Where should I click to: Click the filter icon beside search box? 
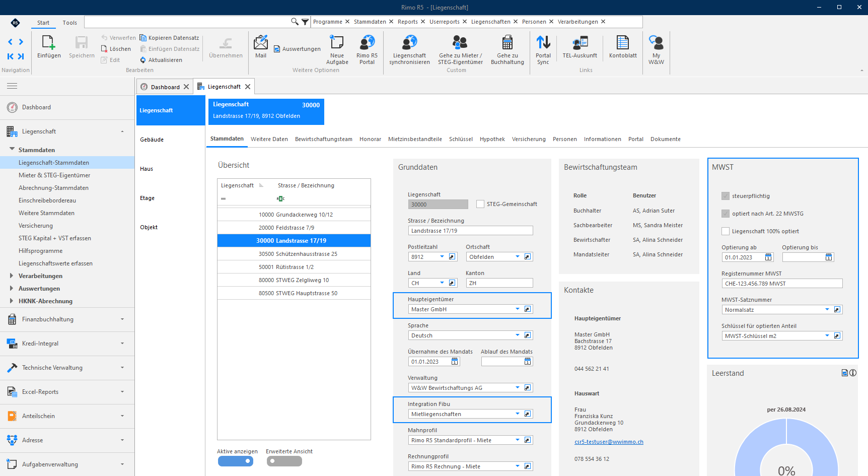coord(305,22)
